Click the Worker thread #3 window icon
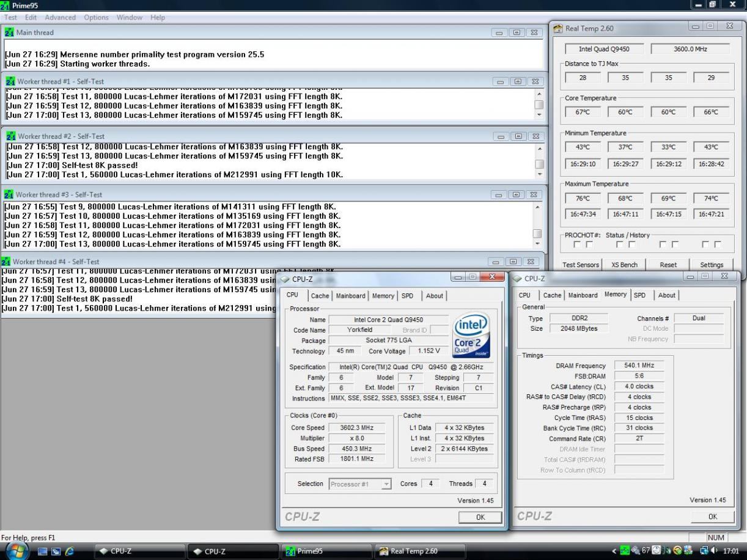This screenshot has width=747, height=560. pyautogui.click(x=9, y=195)
